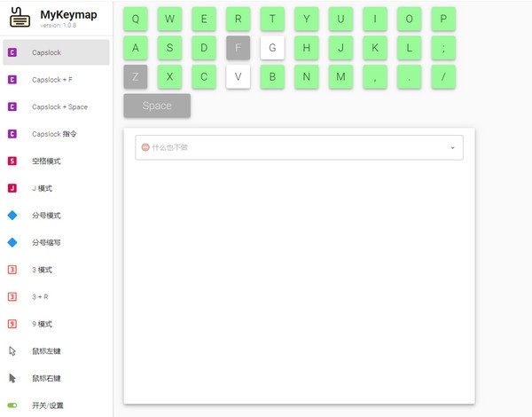The image size is (532, 417).
Task: Open the 分号缩写 sidebar entry
Action: click(46, 242)
